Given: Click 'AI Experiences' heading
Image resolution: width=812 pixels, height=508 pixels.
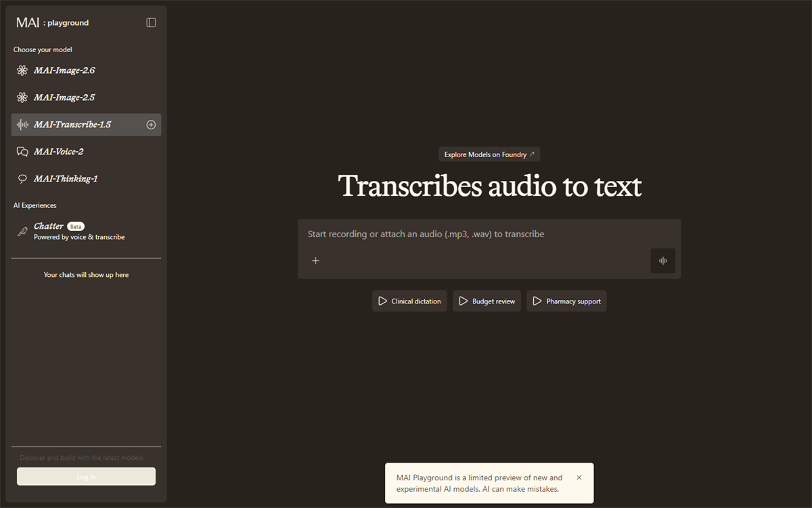Looking at the screenshot, I should pyautogui.click(x=35, y=205).
